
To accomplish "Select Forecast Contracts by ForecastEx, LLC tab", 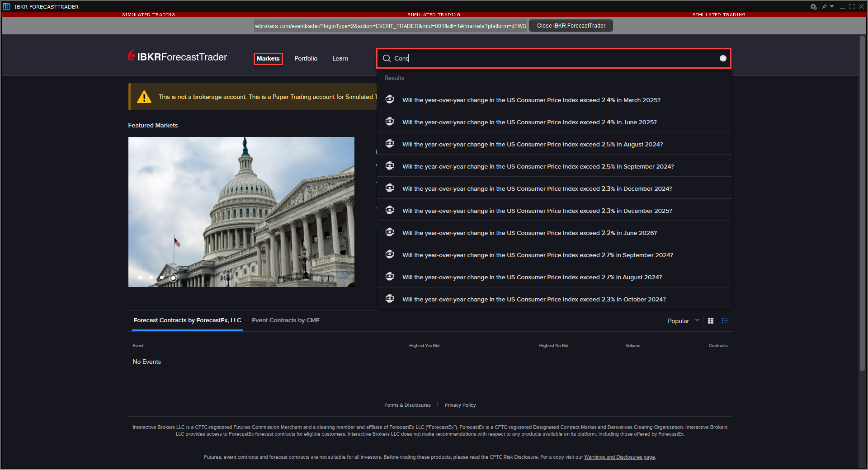I will (x=187, y=320).
